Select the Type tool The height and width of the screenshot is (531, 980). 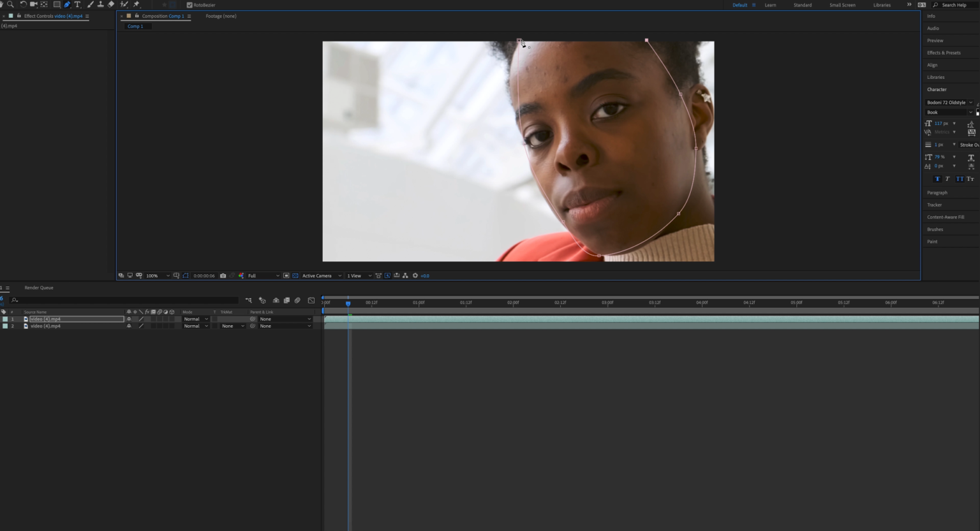[x=78, y=4]
